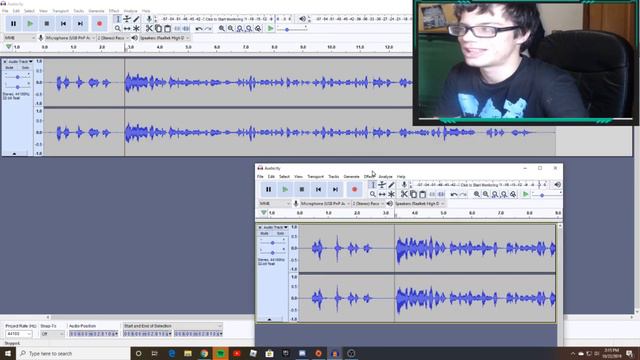Open recording channels dropdown in front window
The height and width of the screenshot is (360, 640).
click(369, 203)
